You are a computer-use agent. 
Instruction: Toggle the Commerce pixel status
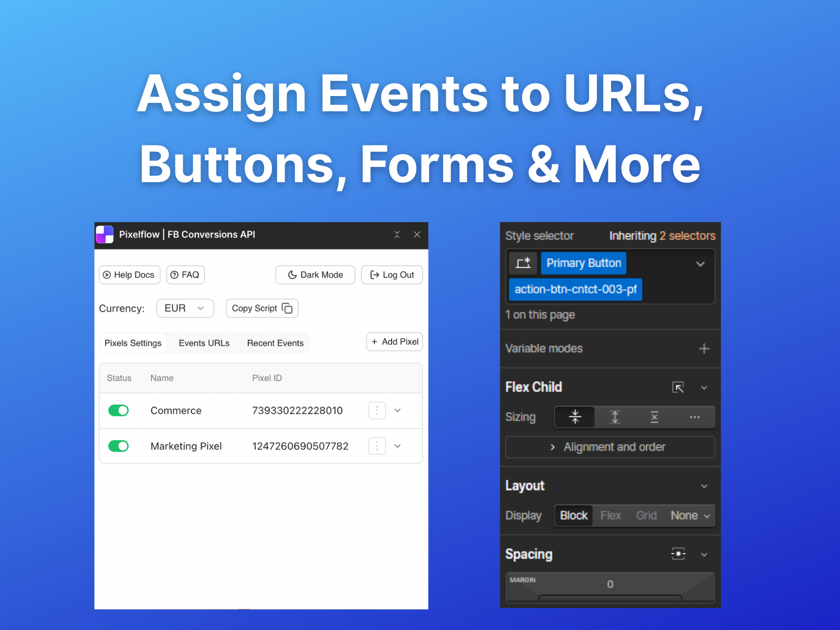(x=119, y=411)
